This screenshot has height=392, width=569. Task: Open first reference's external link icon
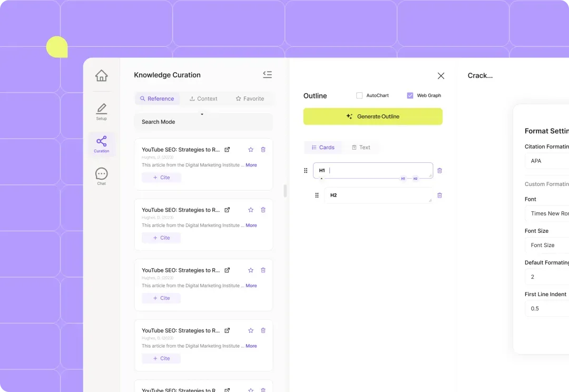[x=227, y=150]
